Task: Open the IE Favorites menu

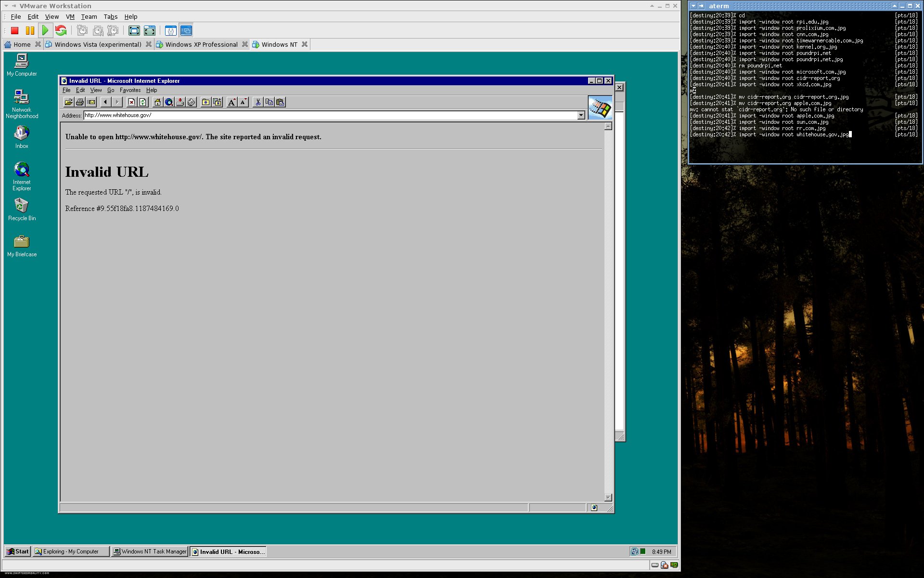Action: coord(130,90)
